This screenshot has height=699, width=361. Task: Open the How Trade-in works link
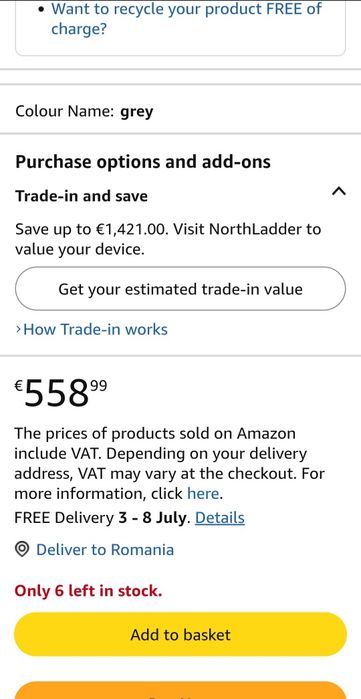[x=95, y=329]
